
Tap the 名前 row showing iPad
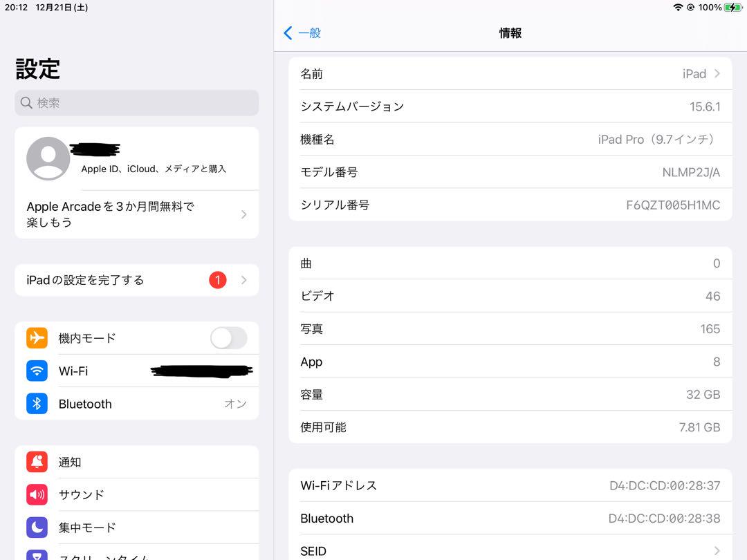pyautogui.click(x=510, y=74)
